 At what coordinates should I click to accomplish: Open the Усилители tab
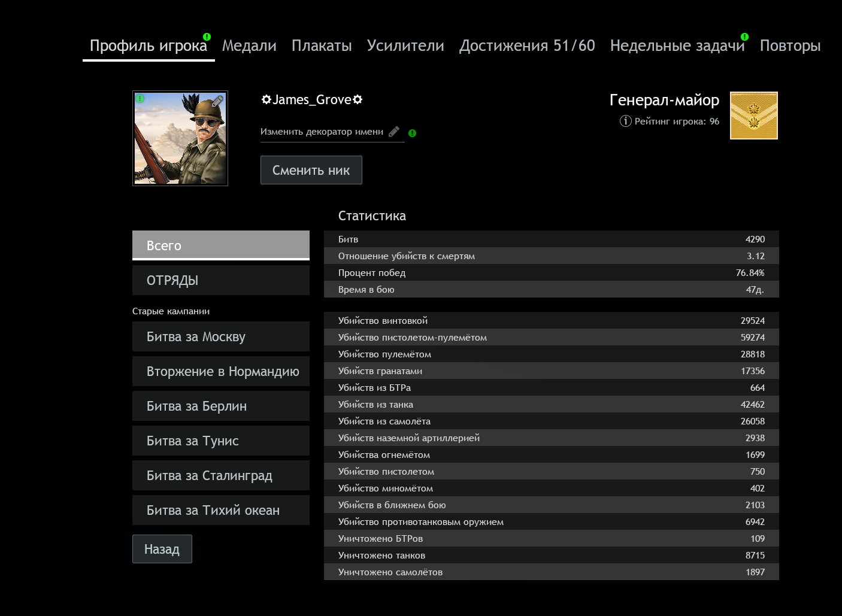coord(405,46)
